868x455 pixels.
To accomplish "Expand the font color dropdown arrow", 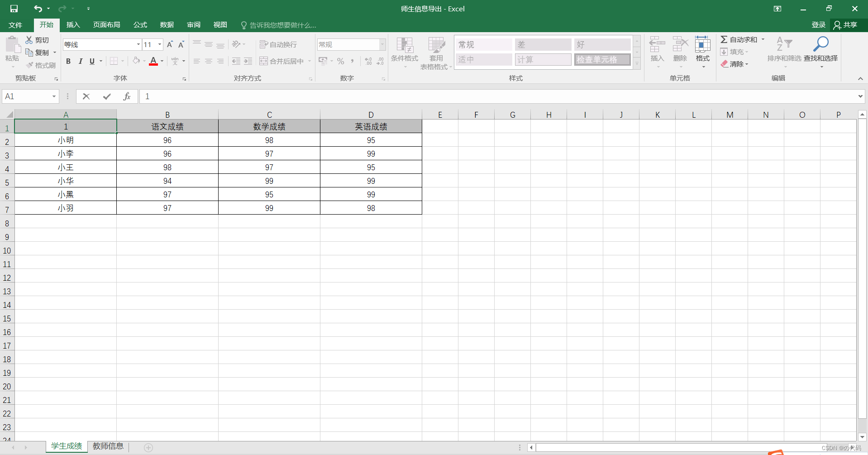I will tap(162, 61).
